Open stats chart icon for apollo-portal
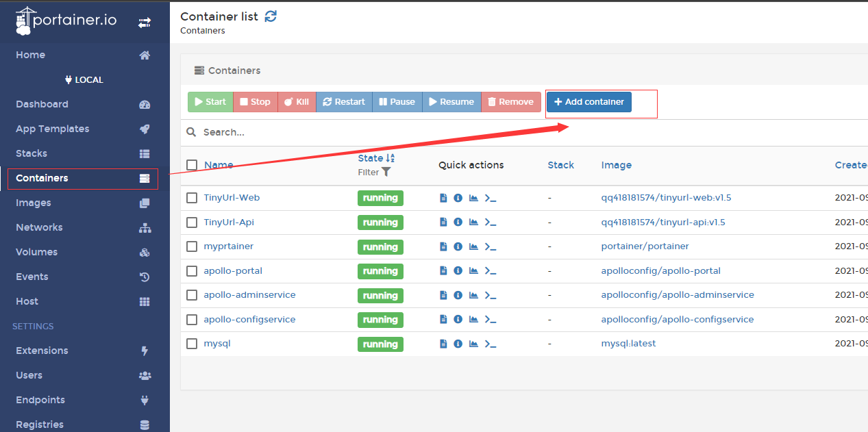This screenshot has width=868, height=432. pyautogui.click(x=473, y=271)
